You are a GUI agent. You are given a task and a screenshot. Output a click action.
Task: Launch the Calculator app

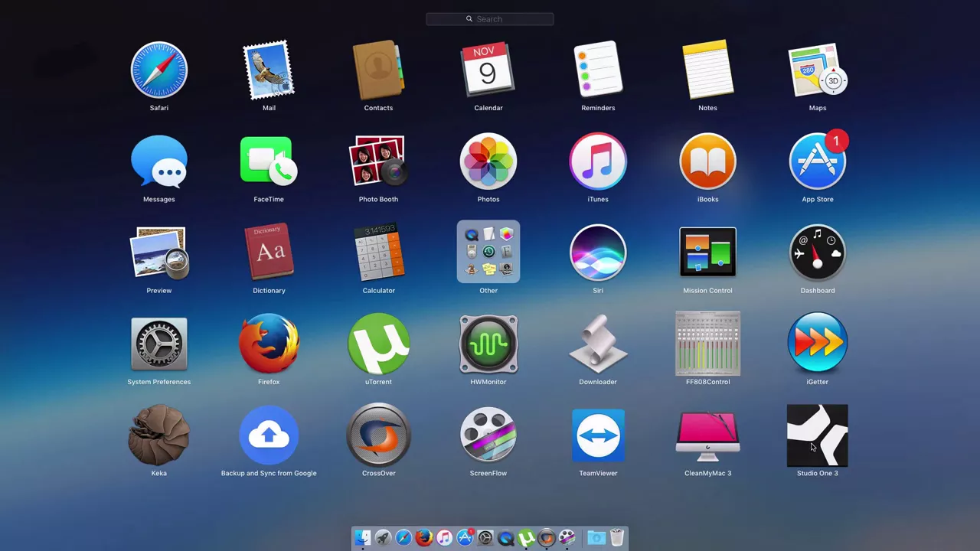coord(378,253)
